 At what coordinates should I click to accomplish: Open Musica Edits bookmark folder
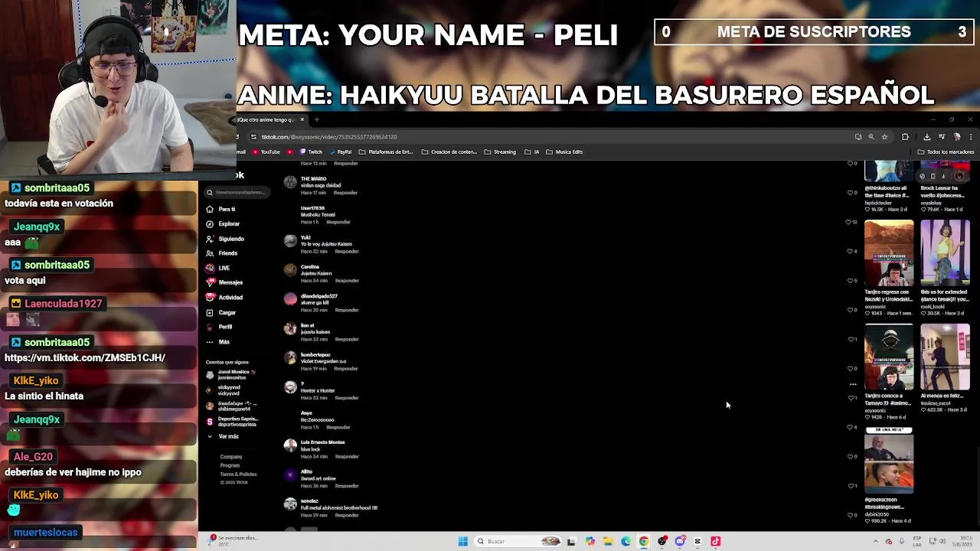[564, 152]
